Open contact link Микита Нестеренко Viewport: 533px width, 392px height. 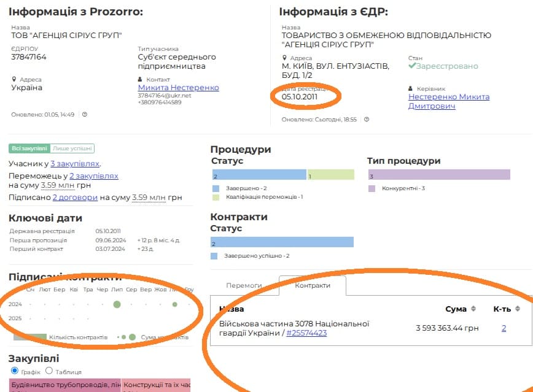pyautogui.click(x=178, y=88)
